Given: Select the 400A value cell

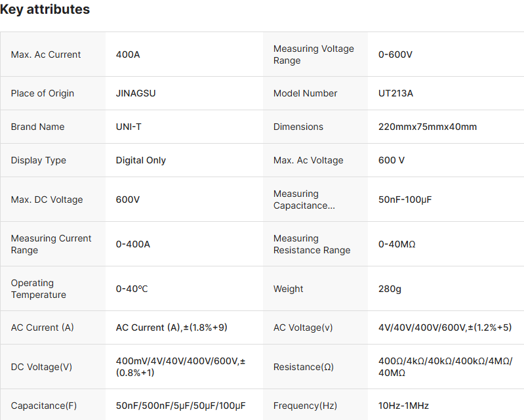Looking at the screenshot, I should coord(128,54).
